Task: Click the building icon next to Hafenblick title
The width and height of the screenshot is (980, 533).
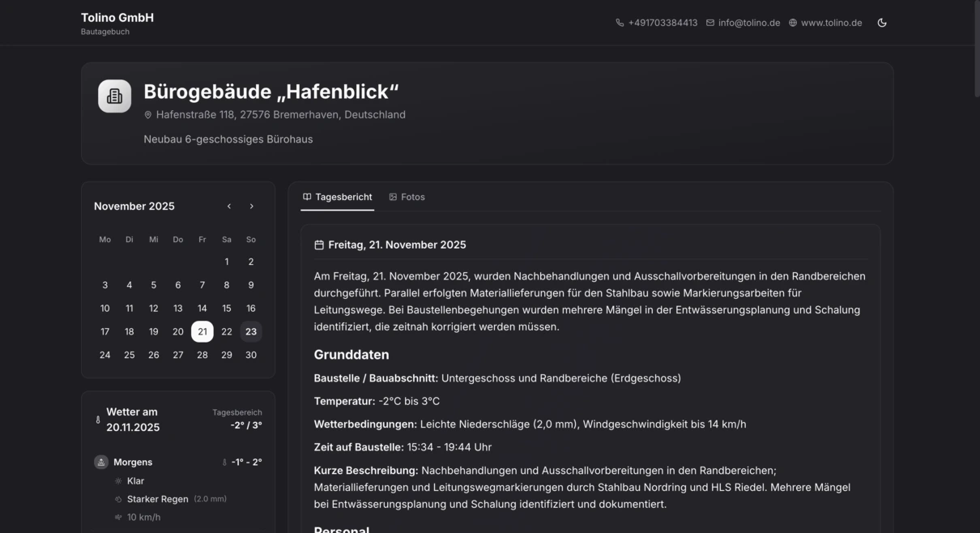Action: pyautogui.click(x=114, y=95)
